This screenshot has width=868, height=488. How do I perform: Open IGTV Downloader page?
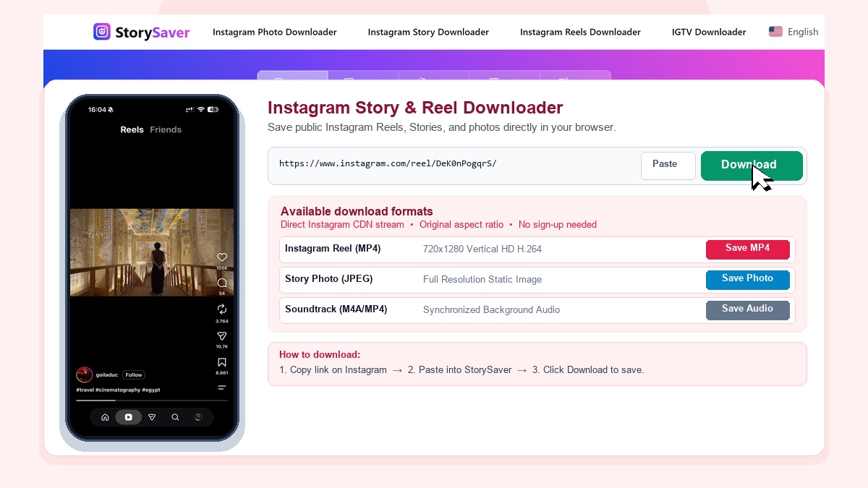709,32
